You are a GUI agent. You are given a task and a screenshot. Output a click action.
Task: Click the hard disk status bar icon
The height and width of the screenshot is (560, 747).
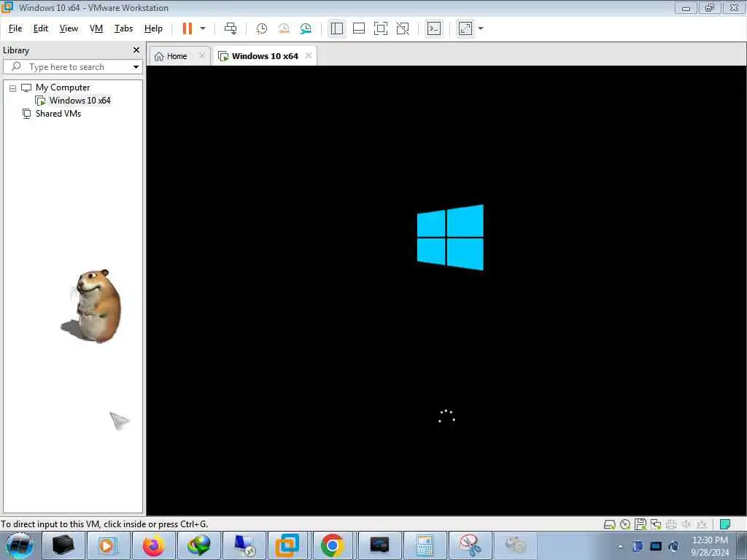609,525
